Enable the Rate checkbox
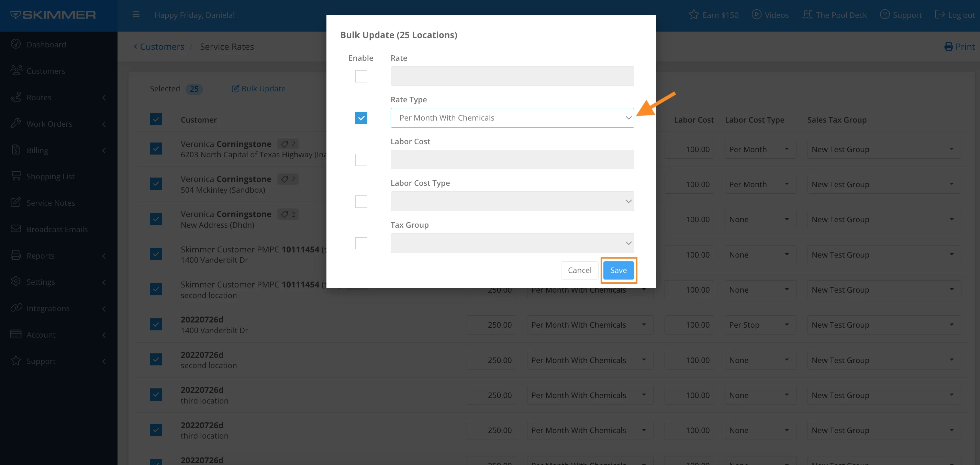The height and width of the screenshot is (465, 980). [x=361, y=76]
